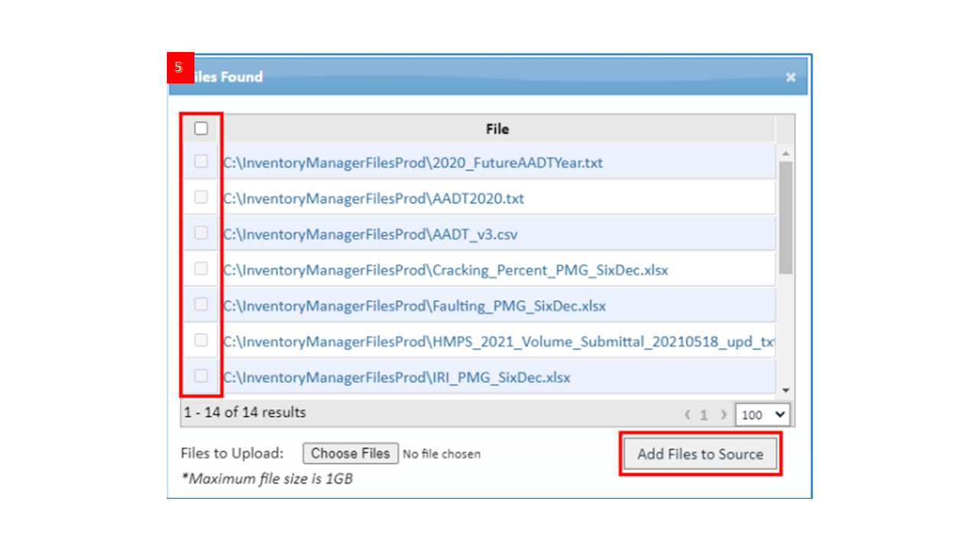
Task: Toggle the select-all checkbox in header
Action: tap(201, 129)
